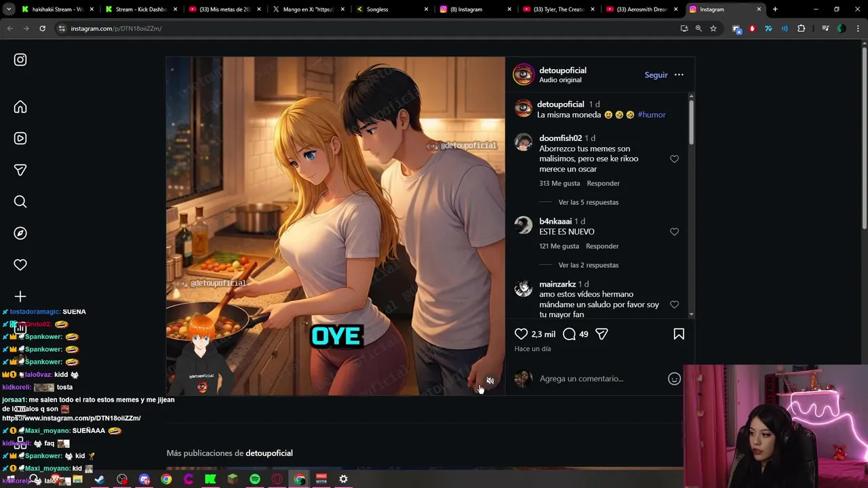The height and width of the screenshot is (488, 868).
Task: View the '2,3 mil' likes count
Action: tap(543, 334)
